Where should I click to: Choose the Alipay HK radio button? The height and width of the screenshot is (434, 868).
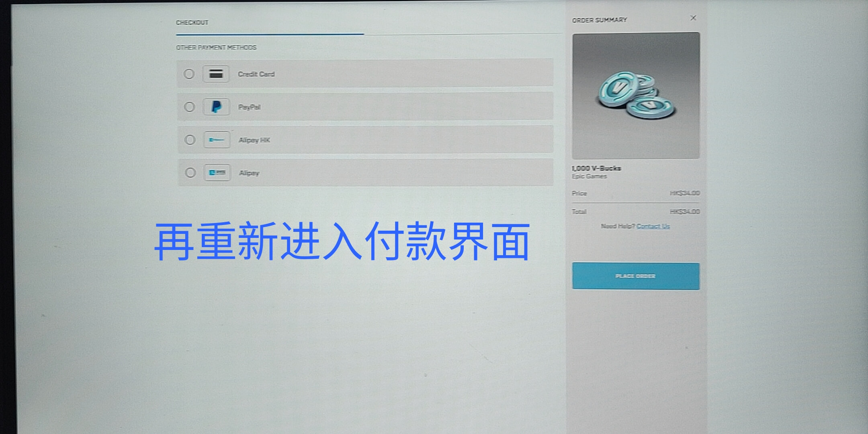(190, 140)
